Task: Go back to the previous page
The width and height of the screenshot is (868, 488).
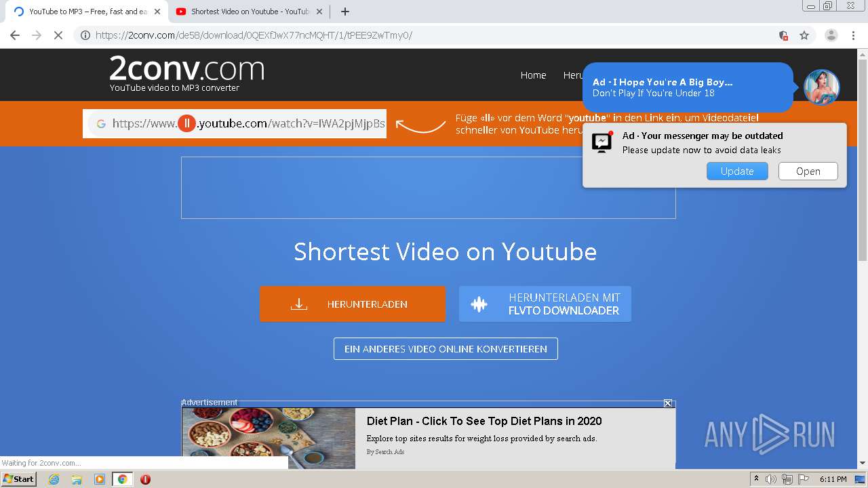Action: 15,35
